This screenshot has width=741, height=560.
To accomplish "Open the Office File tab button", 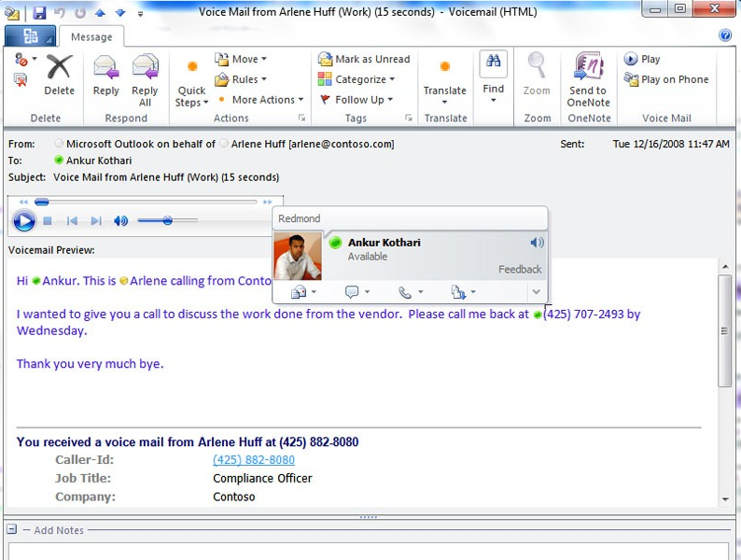I will click(30, 36).
